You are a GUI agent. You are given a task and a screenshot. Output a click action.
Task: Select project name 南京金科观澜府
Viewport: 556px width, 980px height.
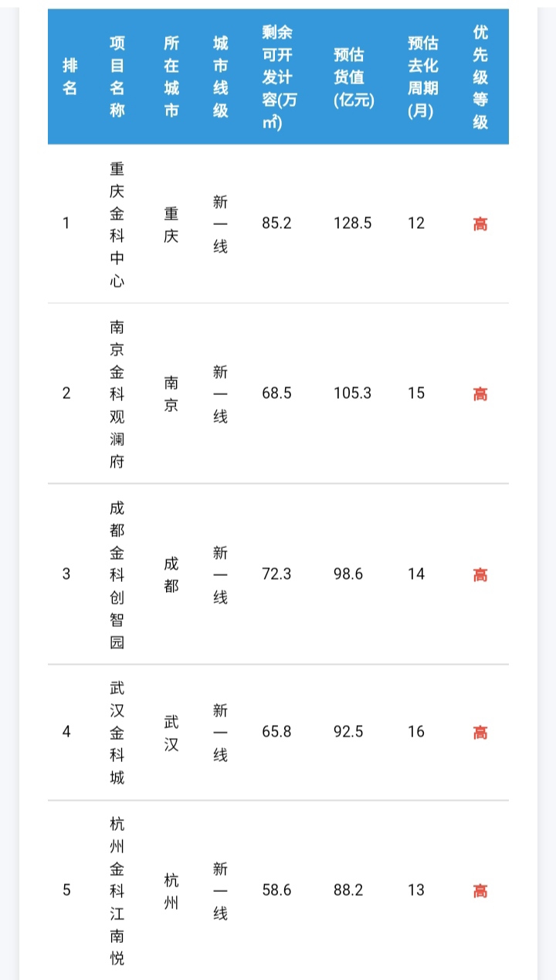coord(117,393)
